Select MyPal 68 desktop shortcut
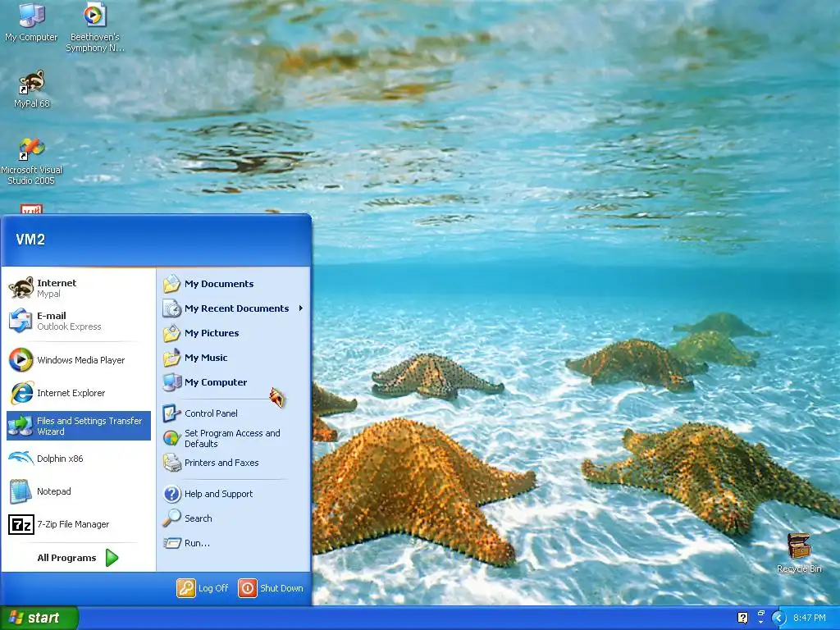Image resolution: width=840 pixels, height=630 pixels. (x=32, y=89)
